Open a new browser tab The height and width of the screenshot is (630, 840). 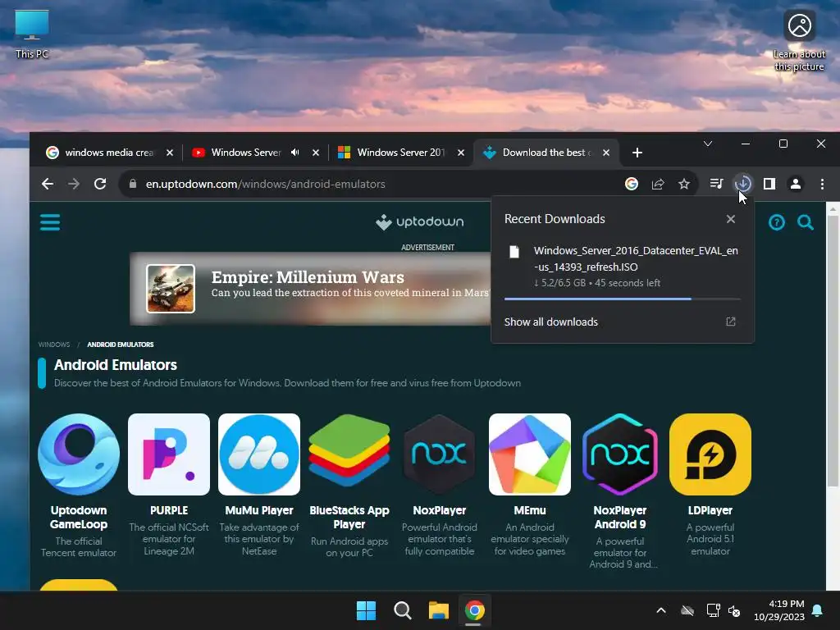(637, 153)
